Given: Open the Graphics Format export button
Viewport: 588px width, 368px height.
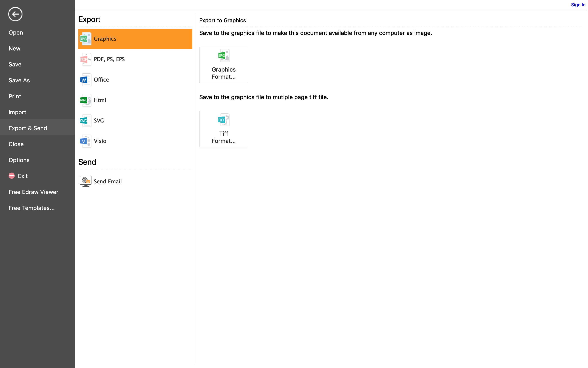Looking at the screenshot, I should (224, 65).
